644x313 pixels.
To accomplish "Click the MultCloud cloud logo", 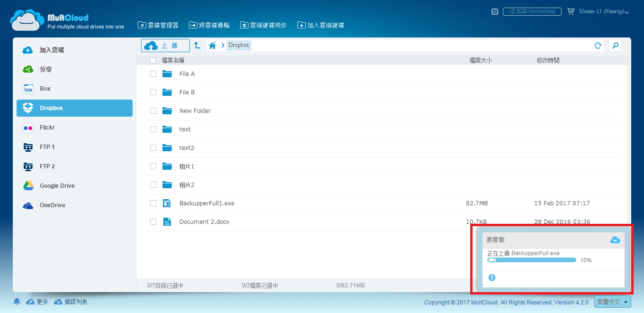I will pyautogui.click(x=27, y=19).
